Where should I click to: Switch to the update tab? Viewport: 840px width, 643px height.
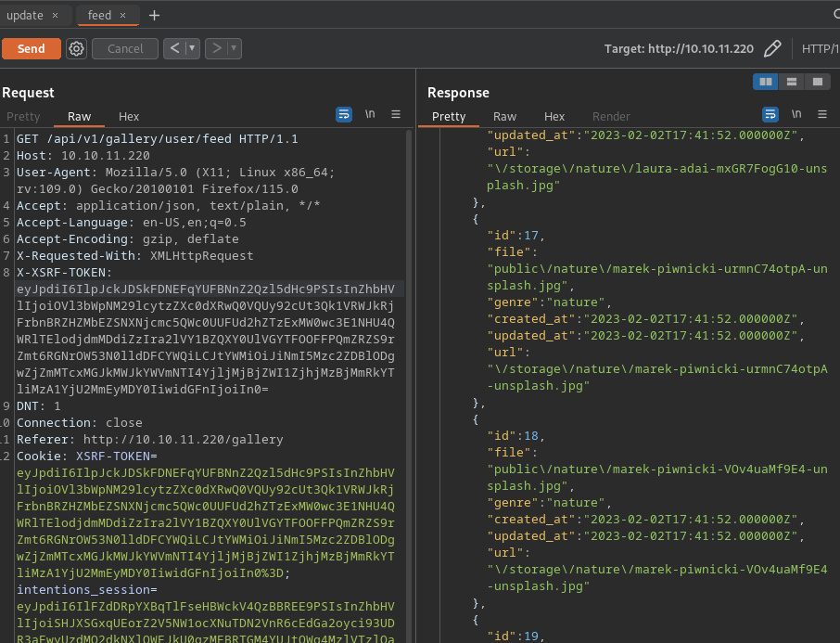pyautogui.click(x=25, y=15)
